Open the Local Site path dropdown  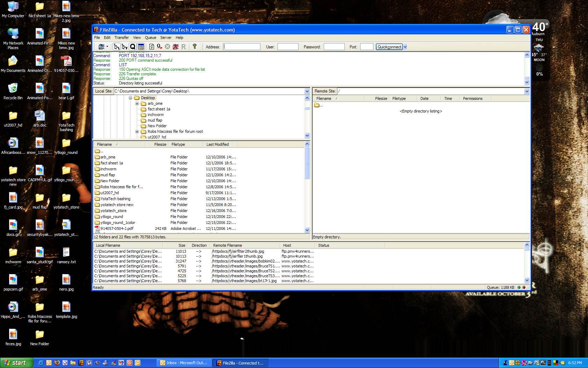pyautogui.click(x=307, y=91)
